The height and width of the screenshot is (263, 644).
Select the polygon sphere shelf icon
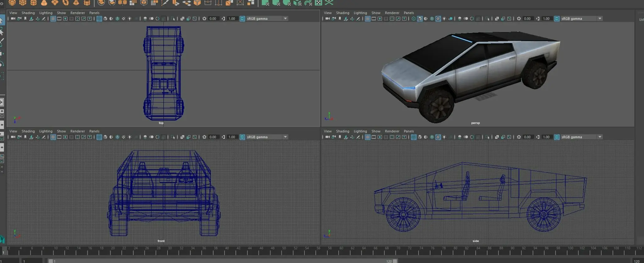coord(12,3)
